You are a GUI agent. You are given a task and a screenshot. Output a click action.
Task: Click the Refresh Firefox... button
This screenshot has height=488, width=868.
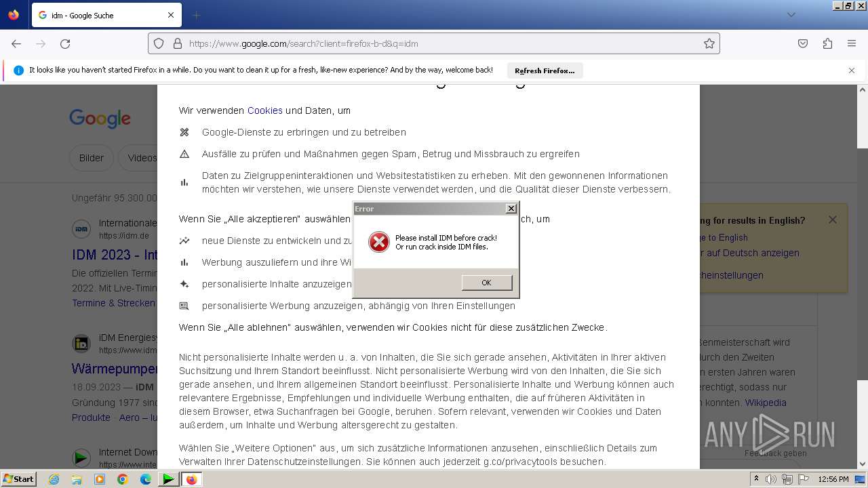tap(545, 70)
